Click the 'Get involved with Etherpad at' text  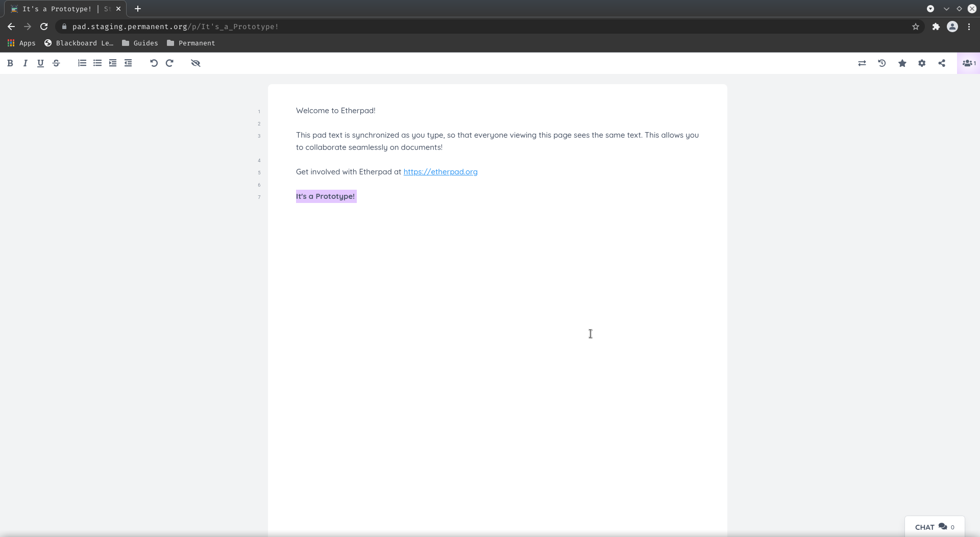point(349,172)
